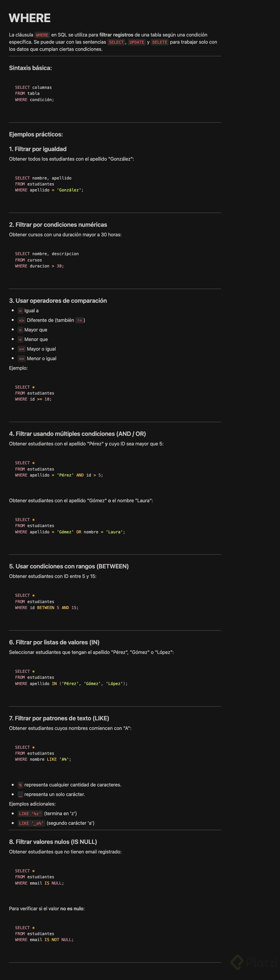Click the != operator badge

pyautogui.click(x=80, y=320)
